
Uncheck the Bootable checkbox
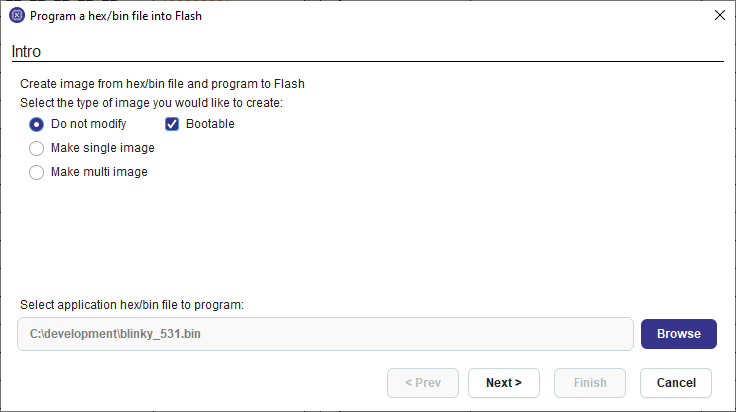pyautogui.click(x=172, y=124)
